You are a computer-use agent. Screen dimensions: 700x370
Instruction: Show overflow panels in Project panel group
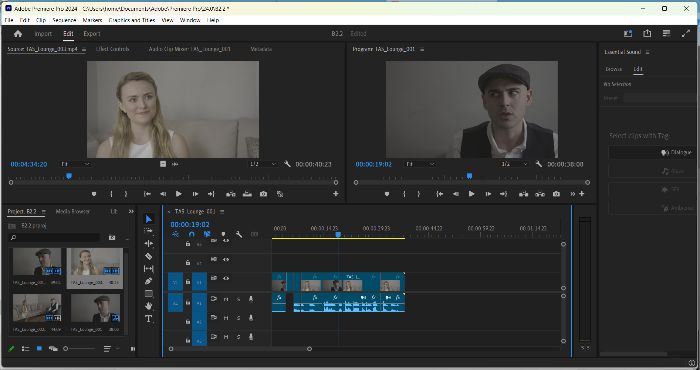[131, 212]
